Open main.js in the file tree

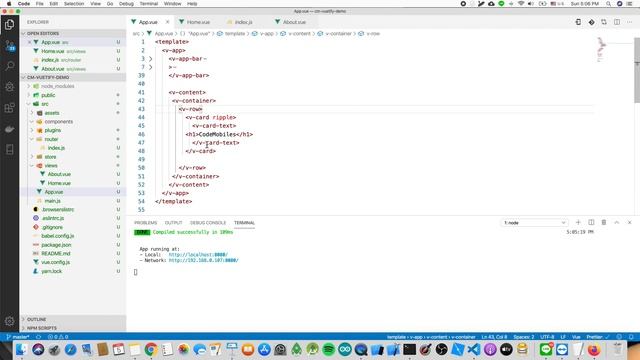point(53,201)
